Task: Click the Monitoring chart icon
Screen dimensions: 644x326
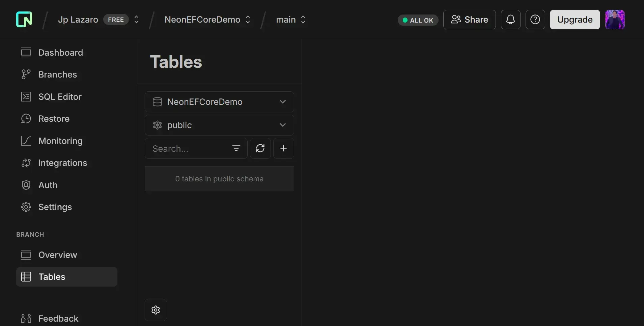Action: [x=26, y=141]
